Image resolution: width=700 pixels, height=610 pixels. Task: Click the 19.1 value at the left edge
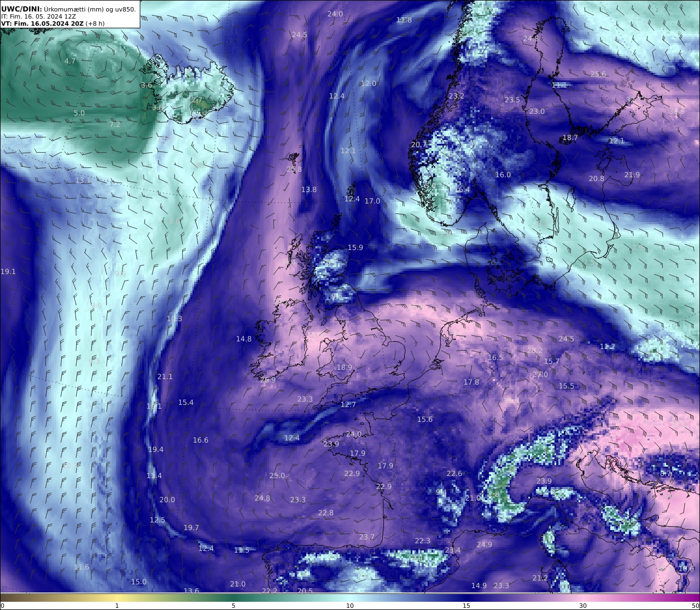(x=8, y=271)
